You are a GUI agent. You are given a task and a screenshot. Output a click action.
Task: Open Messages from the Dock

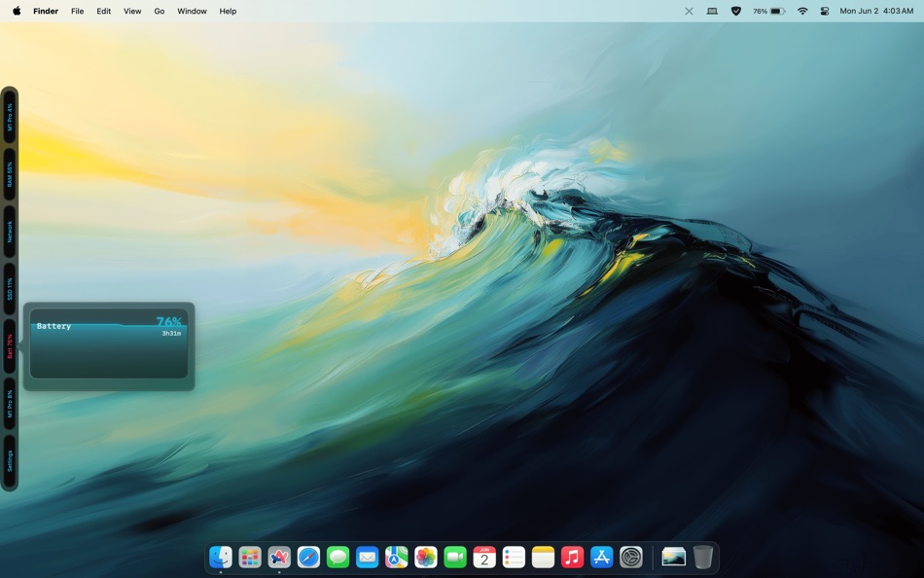338,557
